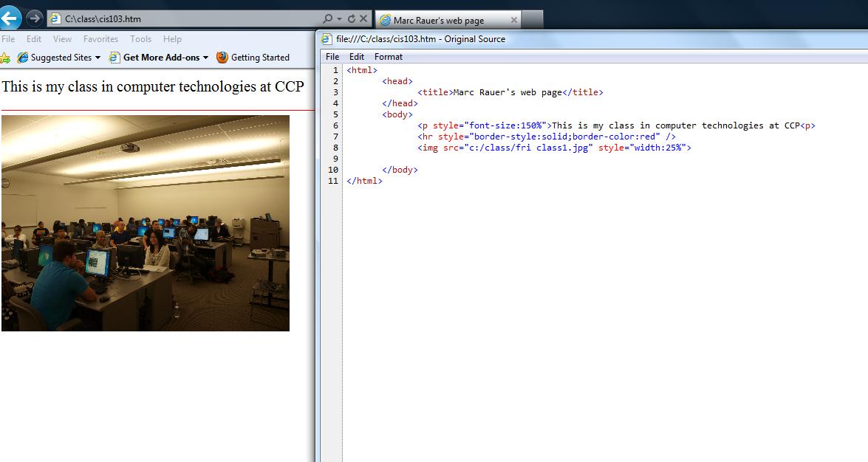Click the Refresh icon in address bar
Screen dimensions: 868x462
coord(352,18)
